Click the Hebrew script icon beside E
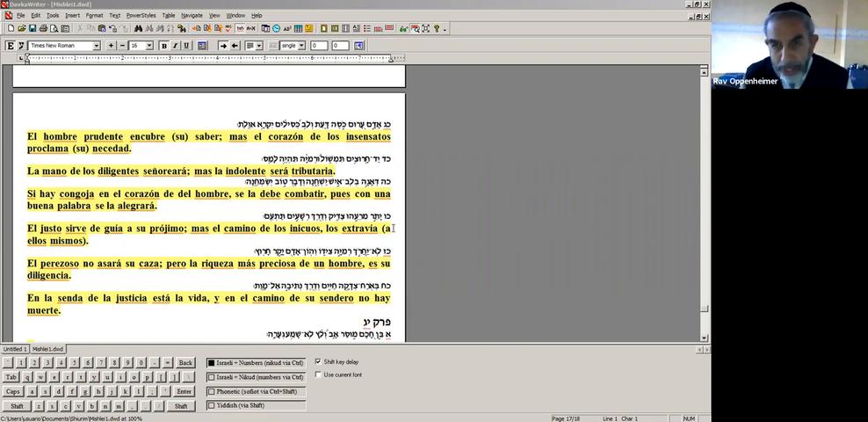This screenshot has height=422, width=868. click(x=21, y=46)
